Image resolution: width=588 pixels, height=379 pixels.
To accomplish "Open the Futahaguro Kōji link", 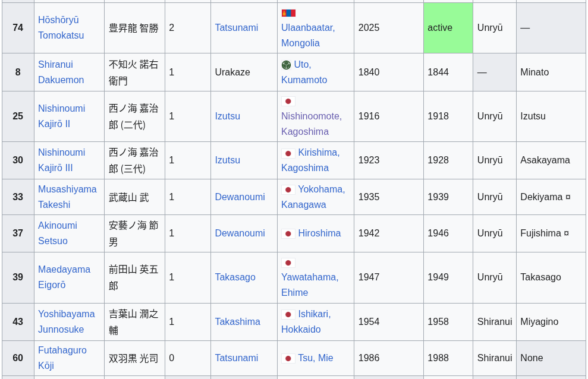I will [62, 358].
